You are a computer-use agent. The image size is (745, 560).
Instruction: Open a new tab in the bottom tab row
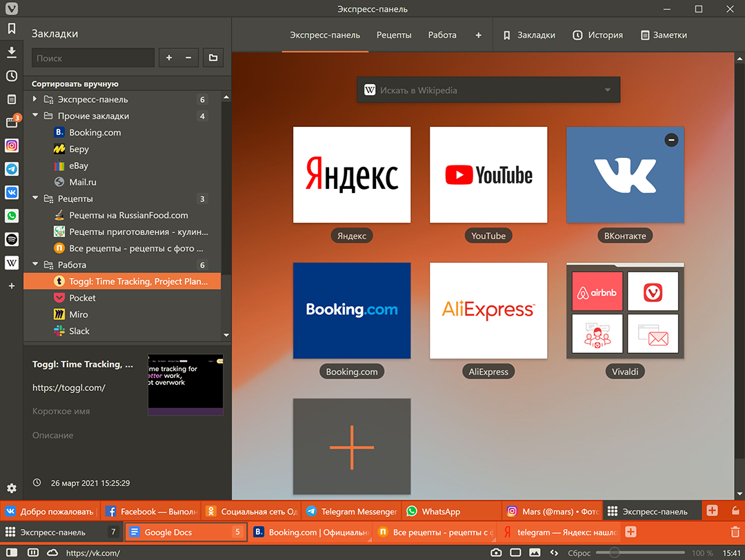point(630,532)
